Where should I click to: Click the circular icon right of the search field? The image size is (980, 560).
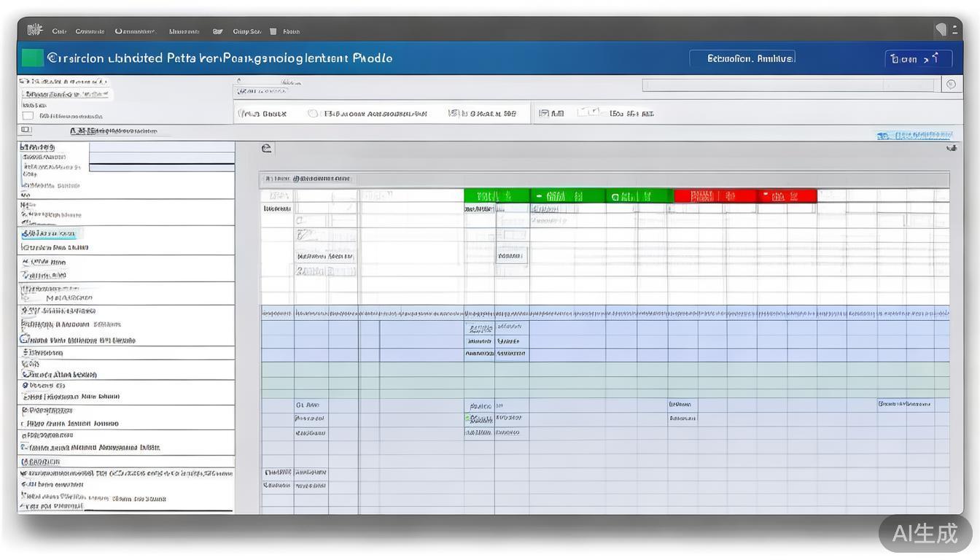pos(951,85)
